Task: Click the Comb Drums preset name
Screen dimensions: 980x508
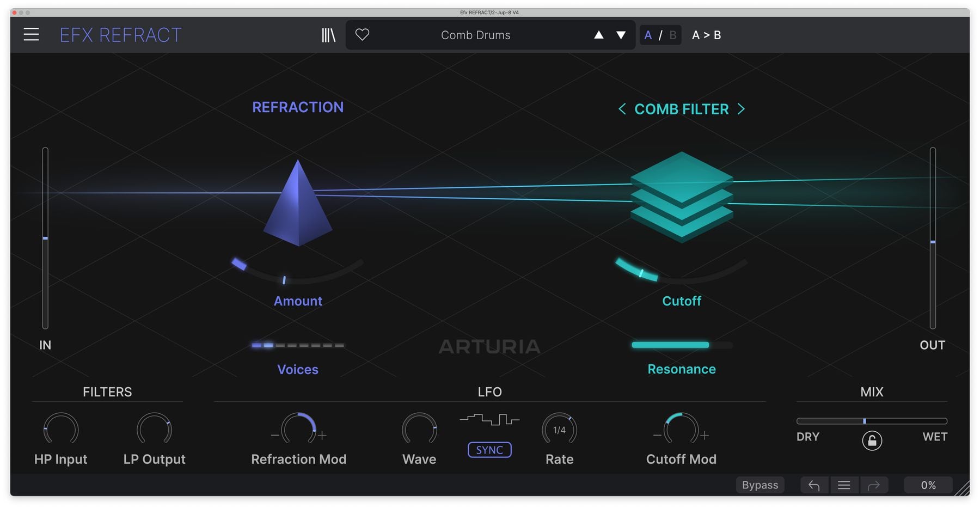Action: (475, 35)
